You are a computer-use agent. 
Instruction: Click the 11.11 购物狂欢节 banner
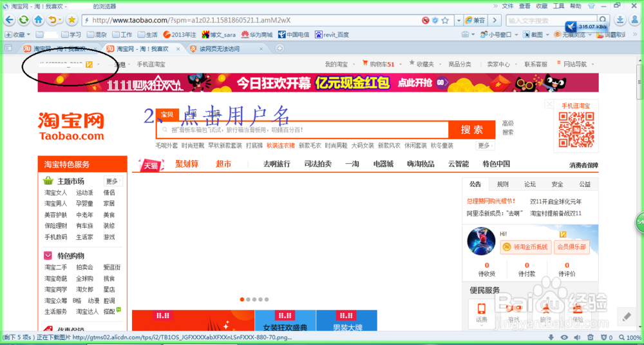pos(318,83)
